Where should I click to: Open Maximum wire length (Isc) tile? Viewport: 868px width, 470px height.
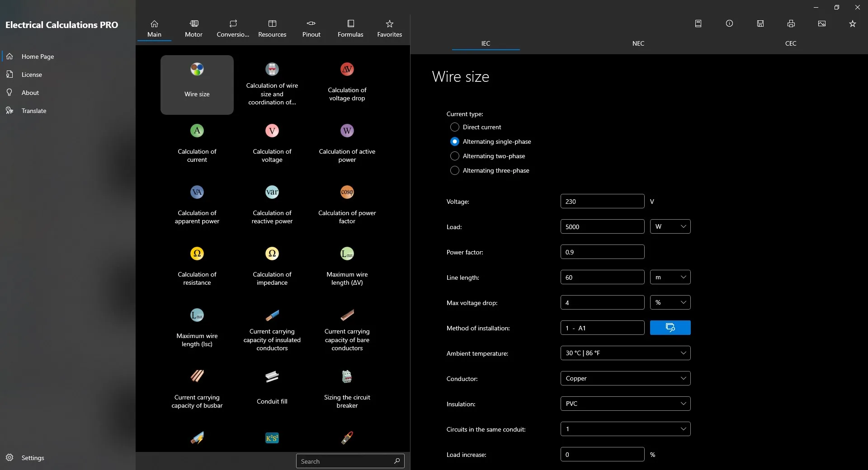[x=197, y=331]
